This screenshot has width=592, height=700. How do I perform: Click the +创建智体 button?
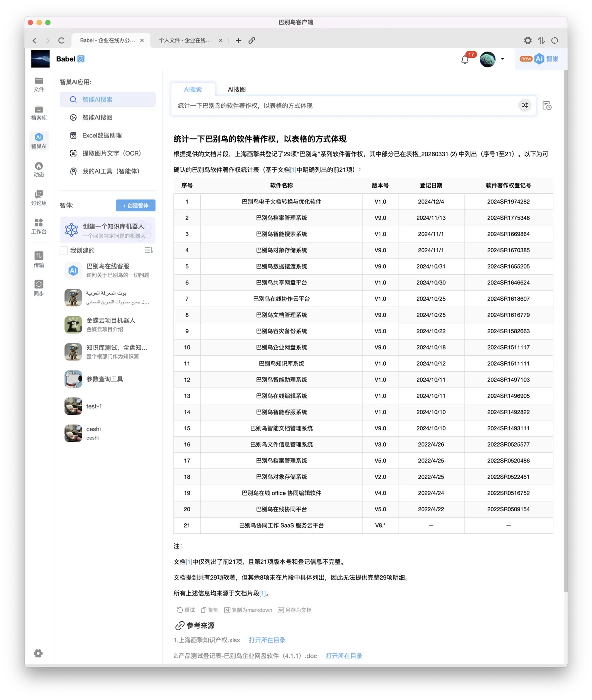click(x=136, y=205)
